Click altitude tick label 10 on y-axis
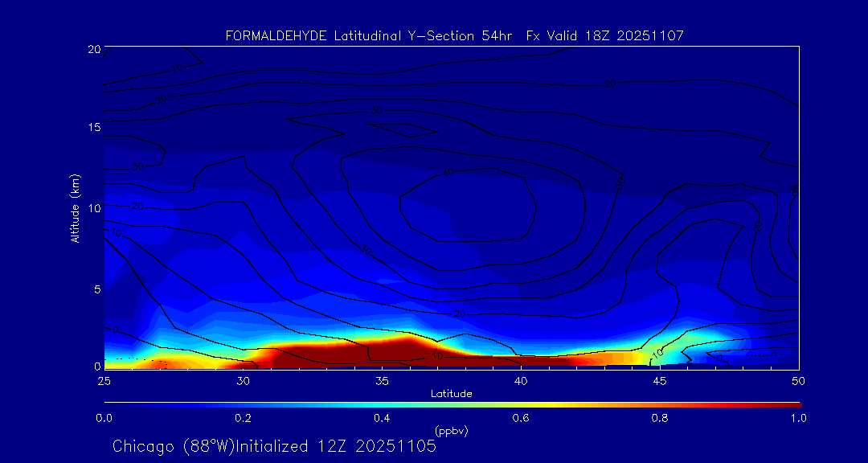This screenshot has height=463, width=868. (92, 208)
